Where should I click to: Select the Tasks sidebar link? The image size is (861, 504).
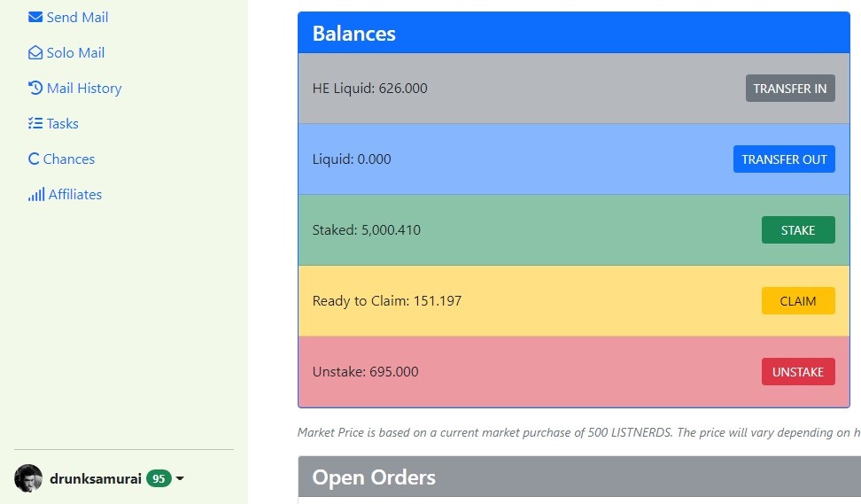coord(53,123)
